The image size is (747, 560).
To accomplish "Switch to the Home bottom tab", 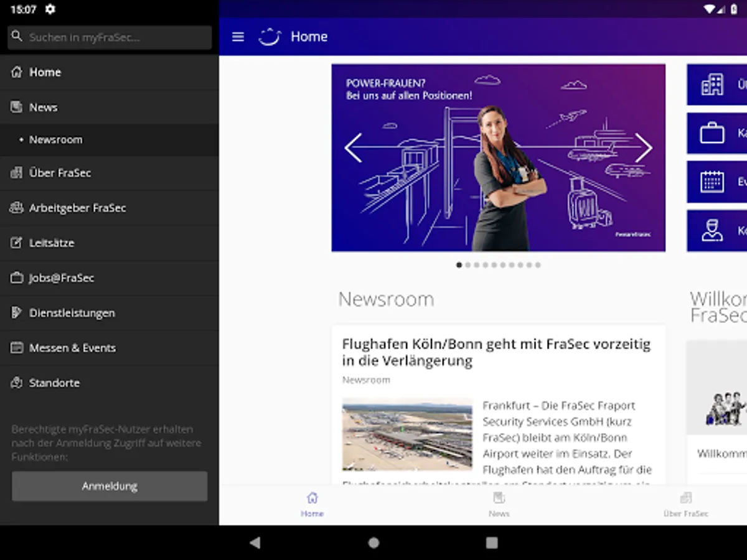I will pyautogui.click(x=312, y=505).
